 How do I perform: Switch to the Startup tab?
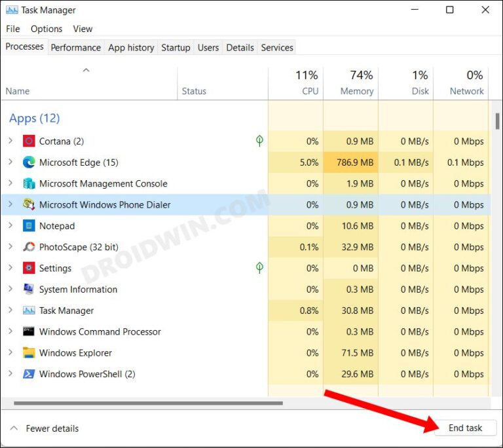(x=176, y=48)
